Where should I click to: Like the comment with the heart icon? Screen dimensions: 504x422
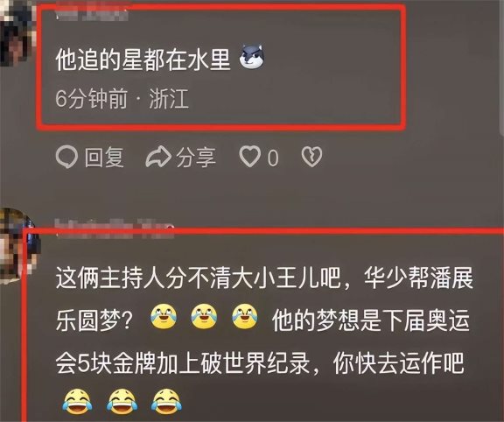249,157
